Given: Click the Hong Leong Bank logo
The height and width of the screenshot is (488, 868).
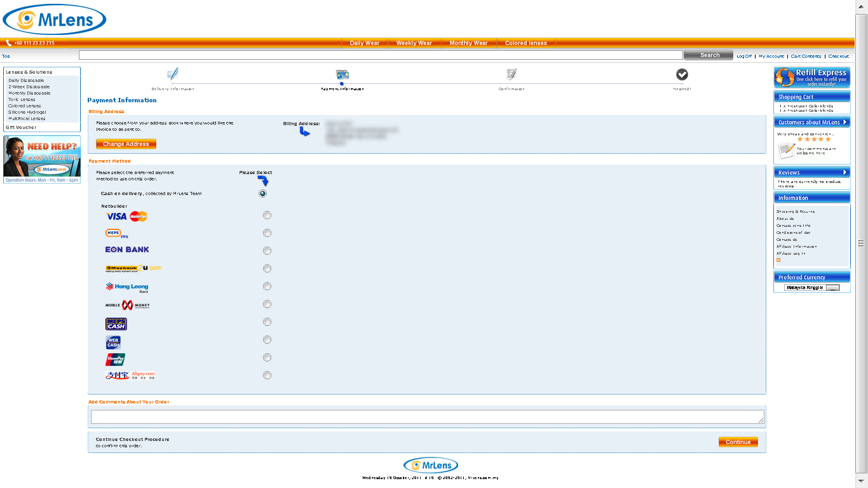Looking at the screenshot, I should coord(127,287).
